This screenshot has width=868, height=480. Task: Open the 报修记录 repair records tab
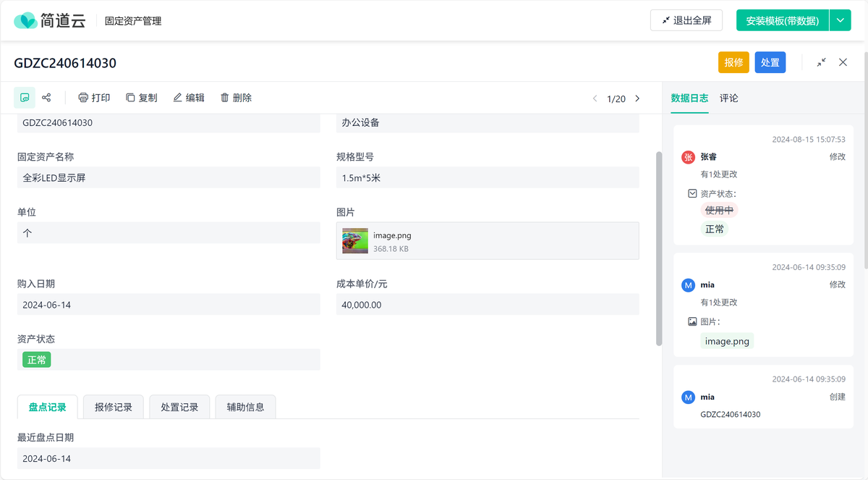click(113, 406)
